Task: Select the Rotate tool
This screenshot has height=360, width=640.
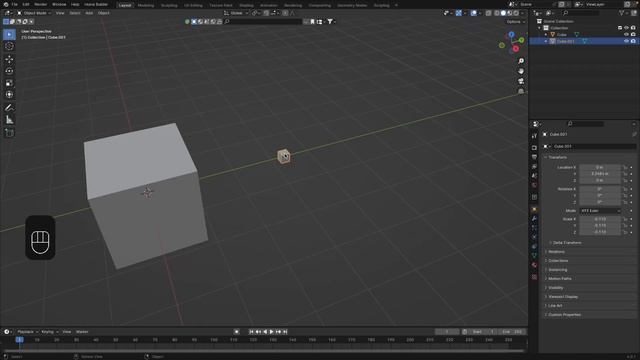Action: coord(9,71)
